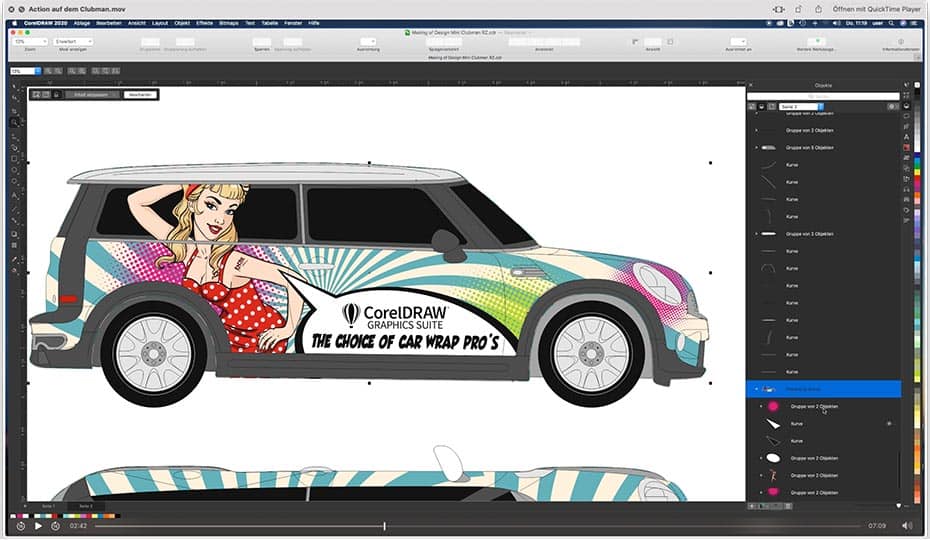
Task: Pick the red swatch in the color palette
Action: (x=917, y=180)
